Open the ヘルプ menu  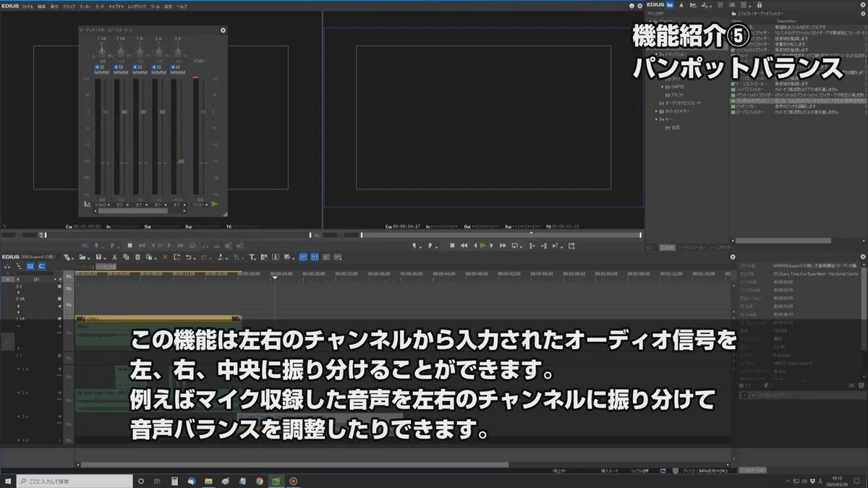(182, 6)
